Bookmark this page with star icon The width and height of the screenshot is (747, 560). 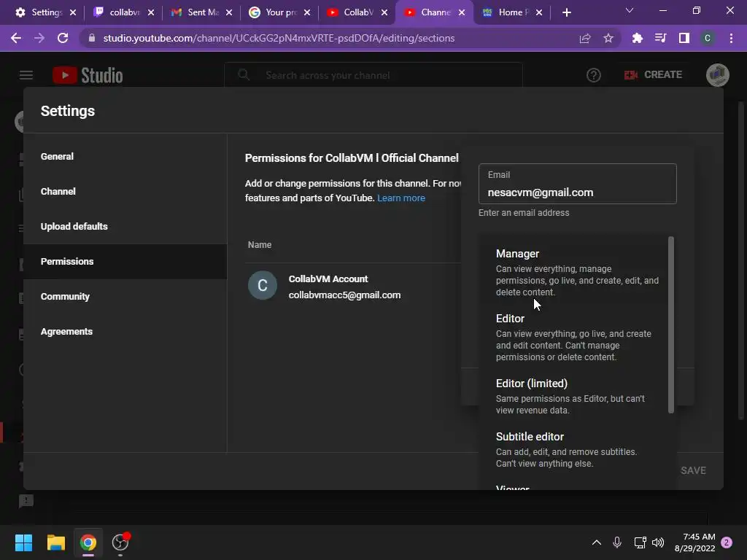[608, 38]
